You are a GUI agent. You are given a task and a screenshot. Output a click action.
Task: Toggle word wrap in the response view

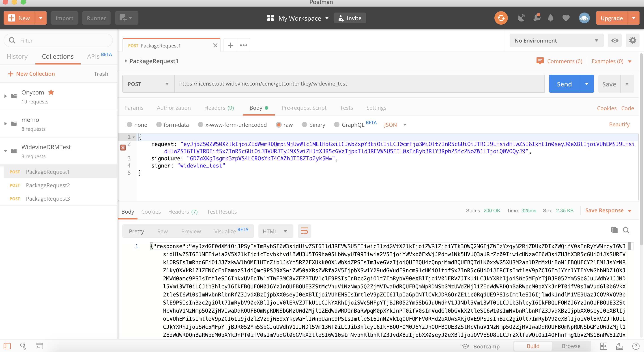[304, 231]
